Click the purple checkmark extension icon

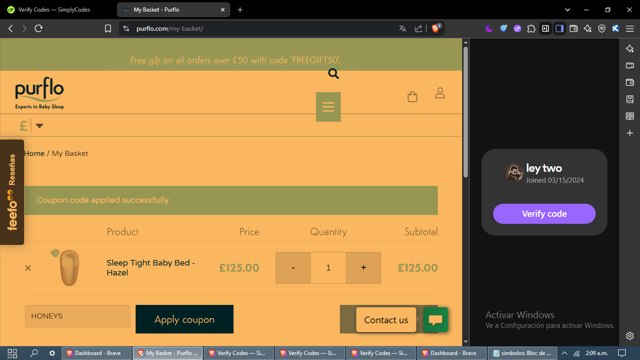pyautogui.click(x=517, y=29)
